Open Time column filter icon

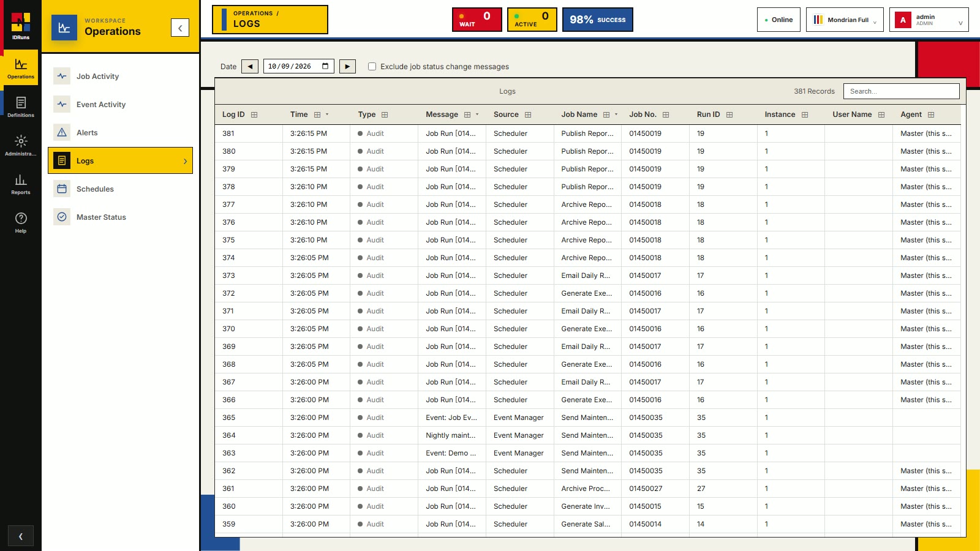pyautogui.click(x=317, y=114)
